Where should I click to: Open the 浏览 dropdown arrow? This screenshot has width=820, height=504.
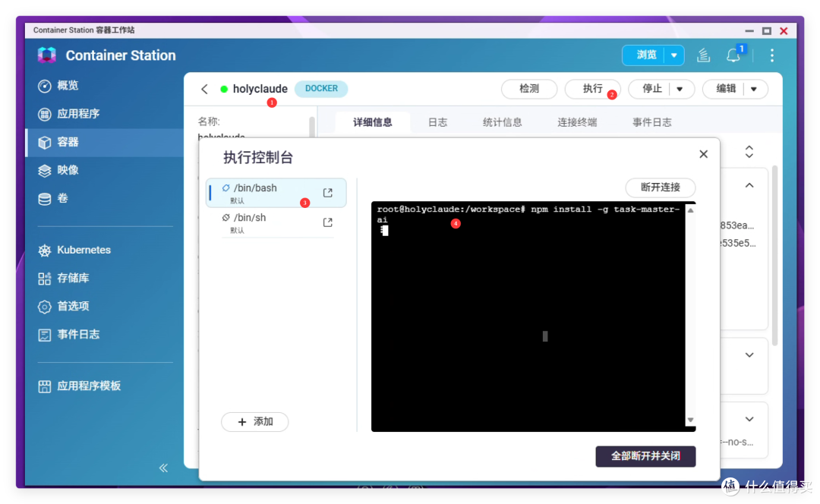point(674,55)
